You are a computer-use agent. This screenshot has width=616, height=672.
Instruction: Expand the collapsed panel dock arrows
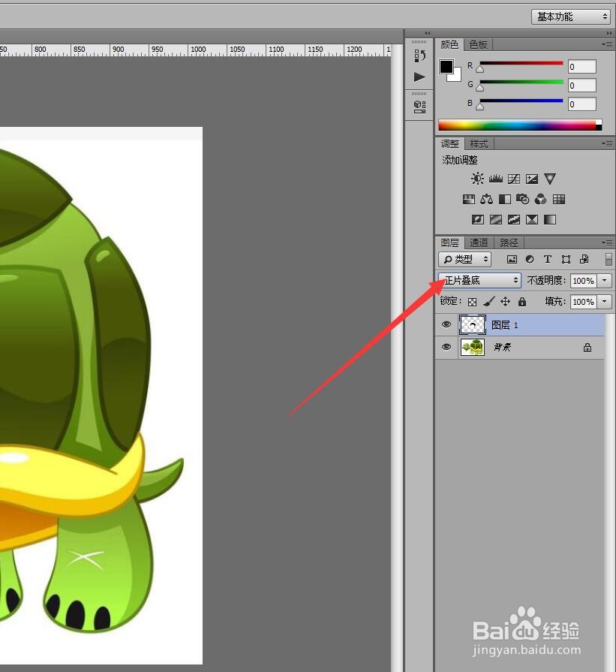(428, 34)
